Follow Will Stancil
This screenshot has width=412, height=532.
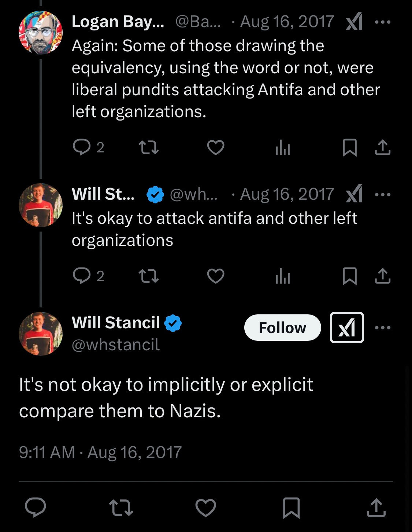282,328
